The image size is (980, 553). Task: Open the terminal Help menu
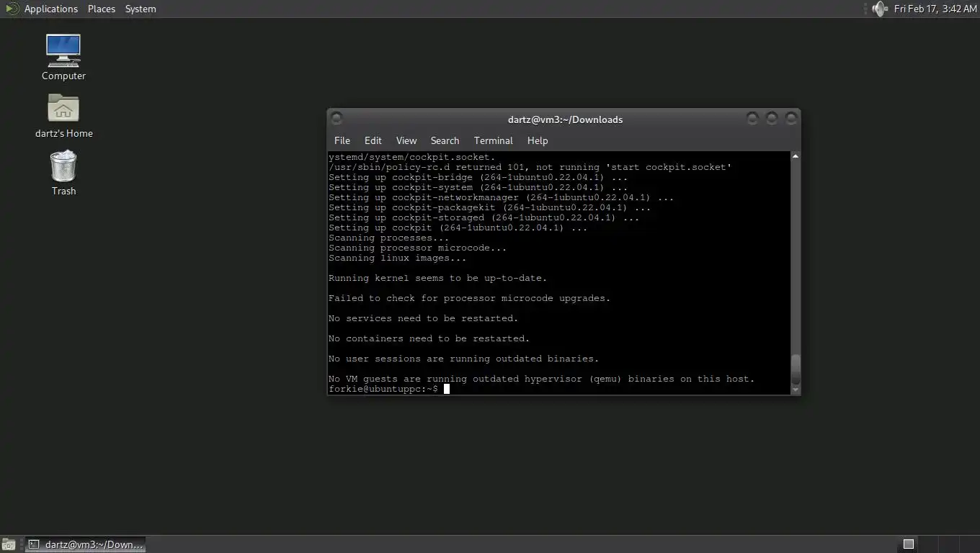click(x=538, y=140)
